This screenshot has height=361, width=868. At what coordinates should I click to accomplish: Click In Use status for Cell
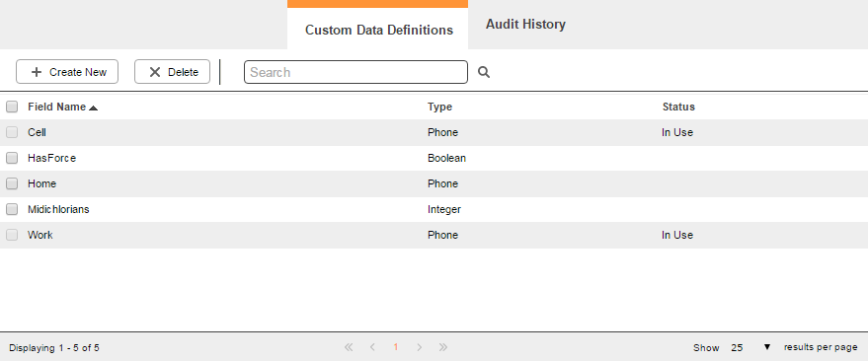tap(677, 133)
